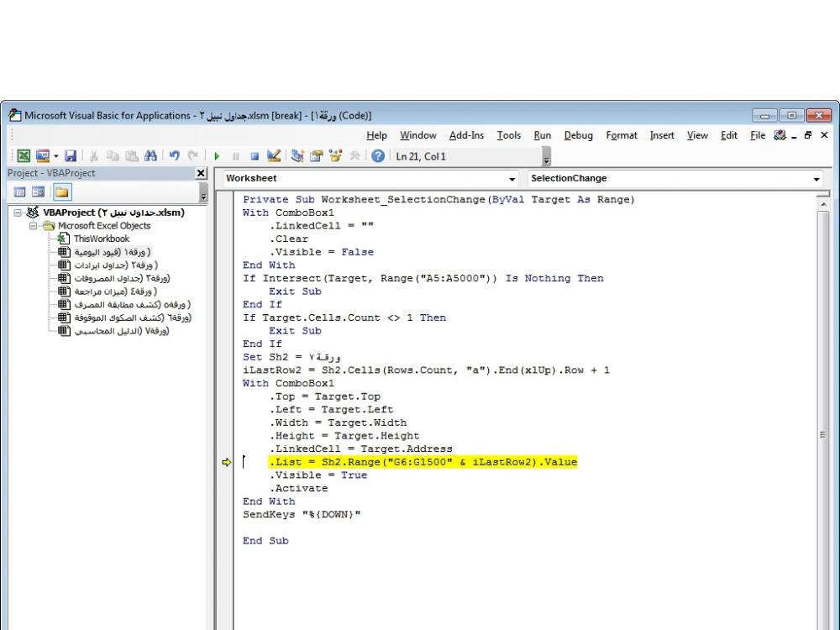This screenshot has height=630, width=840.
Task: Select the VBAProject root item
Action: pos(113,213)
